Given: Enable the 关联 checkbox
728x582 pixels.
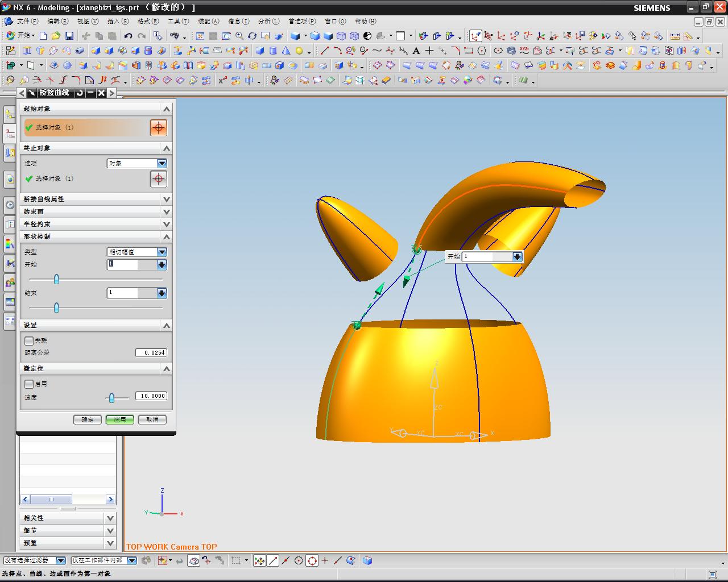Looking at the screenshot, I should point(29,340).
